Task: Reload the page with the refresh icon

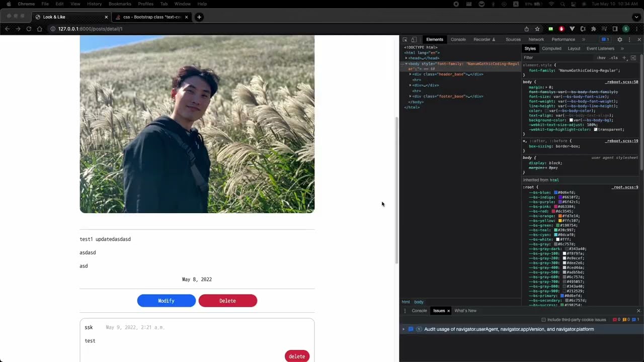Action: pyautogui.click(x=29, y=29)
